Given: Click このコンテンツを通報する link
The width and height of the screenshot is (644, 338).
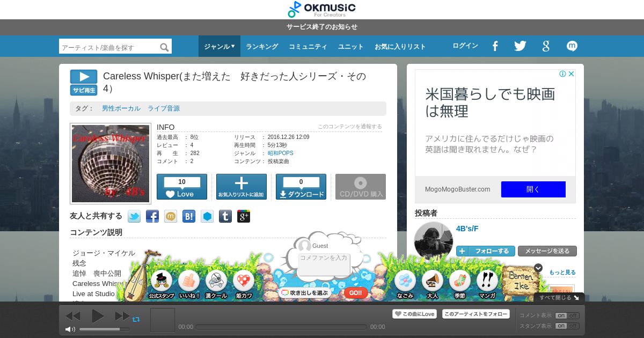Looking at the screenshot, I should pyautogui.click(x=350, y=127).
